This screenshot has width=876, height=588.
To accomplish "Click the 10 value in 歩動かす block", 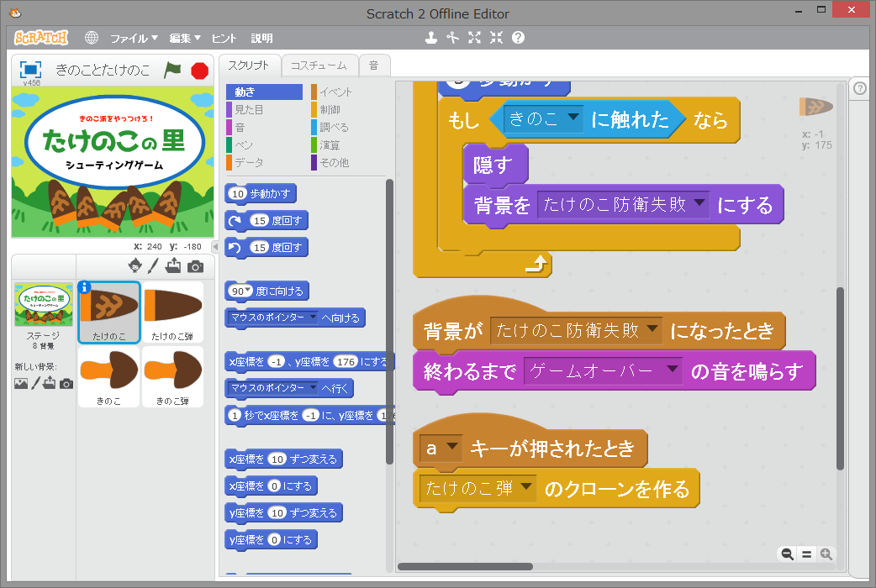I will (x=238, y=194).
